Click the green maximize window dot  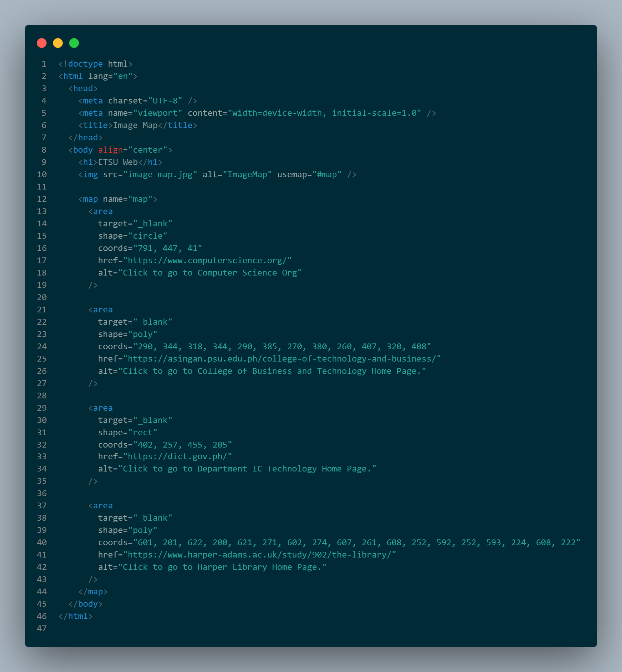[x=74, y=43]
